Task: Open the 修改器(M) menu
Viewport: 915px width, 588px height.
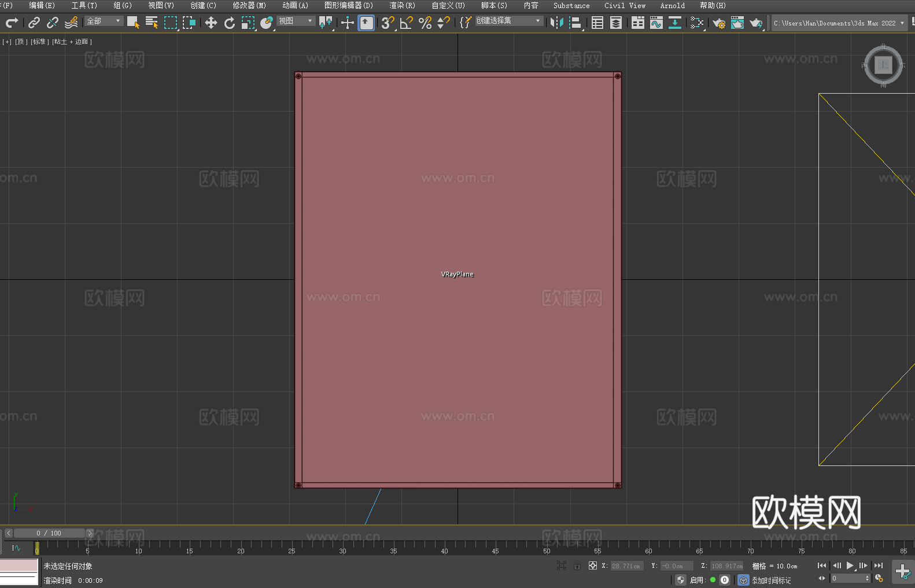Action: 249,5
